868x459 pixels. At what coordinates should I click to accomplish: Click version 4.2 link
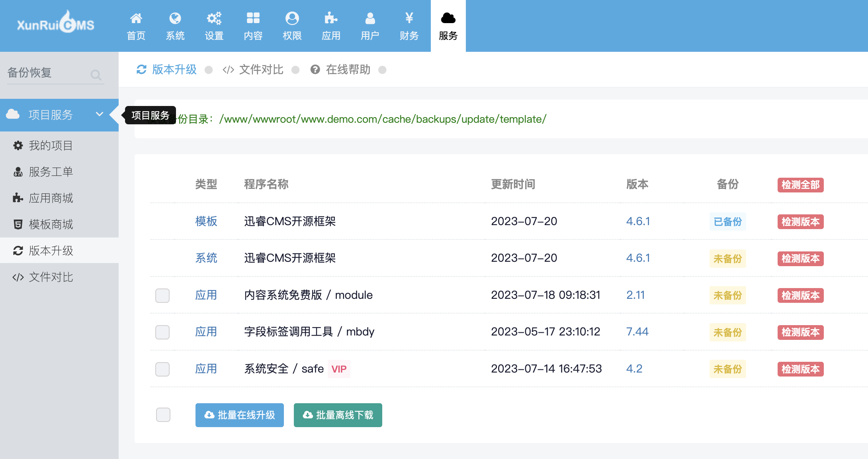point(634,369)
